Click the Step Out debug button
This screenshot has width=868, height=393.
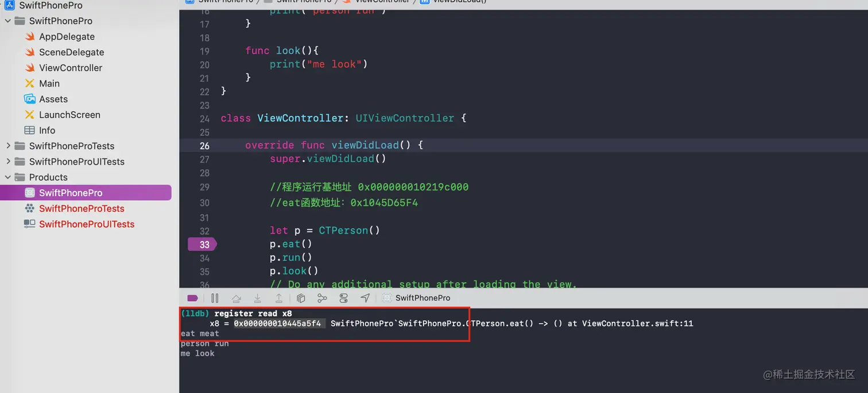279,298
